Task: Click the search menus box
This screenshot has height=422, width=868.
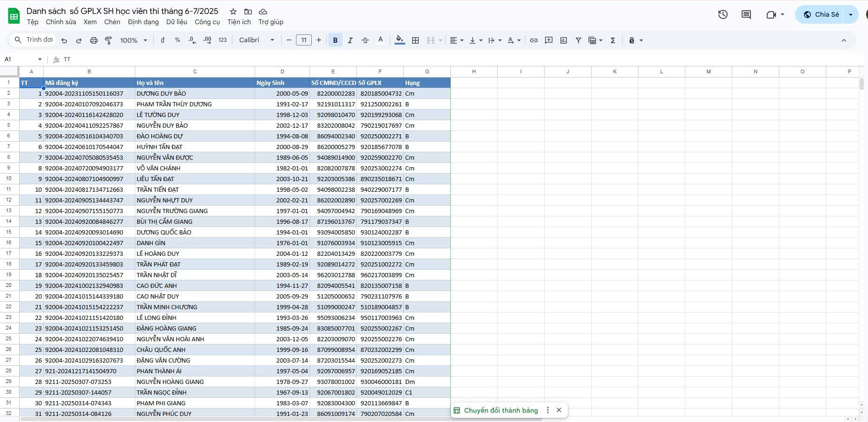Action: (33, 40)
